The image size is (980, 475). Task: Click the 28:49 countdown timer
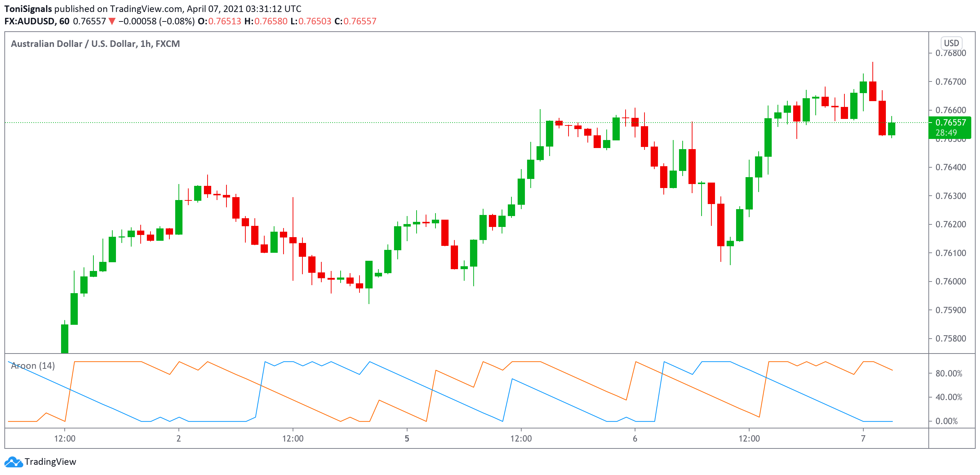point(946,132)
